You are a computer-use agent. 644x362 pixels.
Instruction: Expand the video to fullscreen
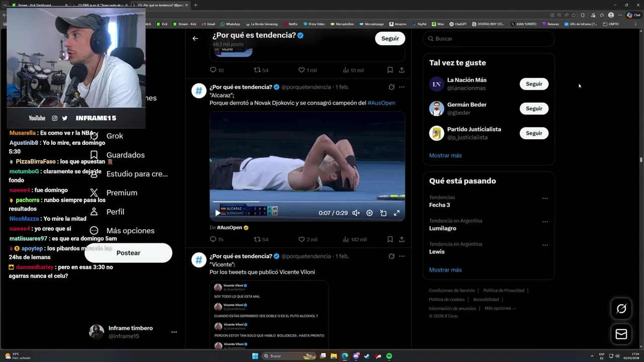click(x=396, y=213)
